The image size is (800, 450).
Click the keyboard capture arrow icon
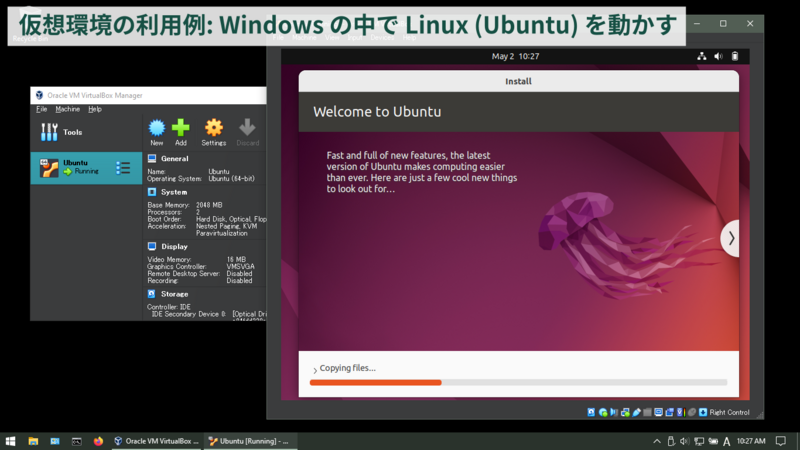(x=703, y=412)
